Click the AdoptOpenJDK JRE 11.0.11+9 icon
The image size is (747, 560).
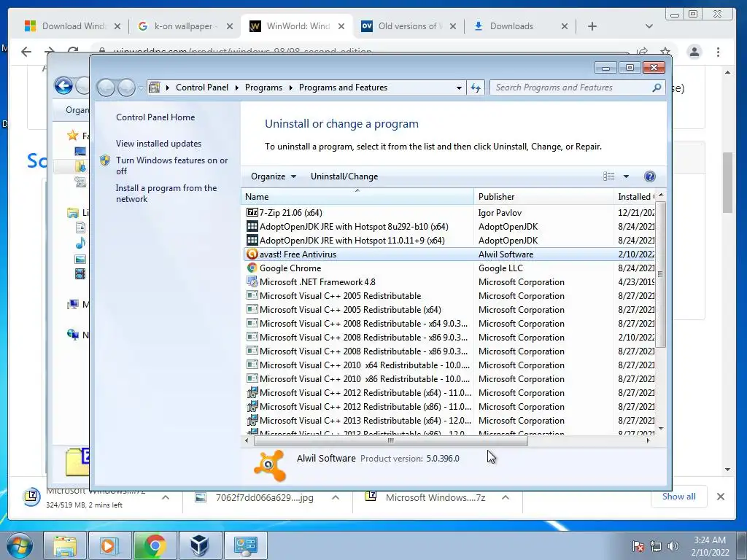[x=252, y=240]
